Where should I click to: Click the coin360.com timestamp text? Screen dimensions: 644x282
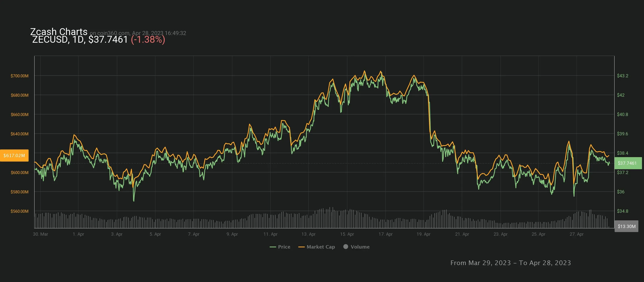coord(138,33)
